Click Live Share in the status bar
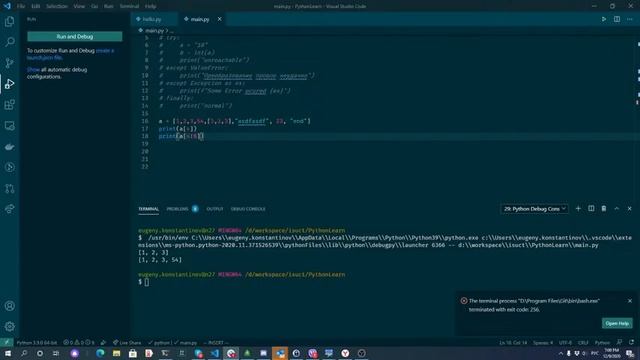The height and width of the screenshot is (360, 640). 127,343
